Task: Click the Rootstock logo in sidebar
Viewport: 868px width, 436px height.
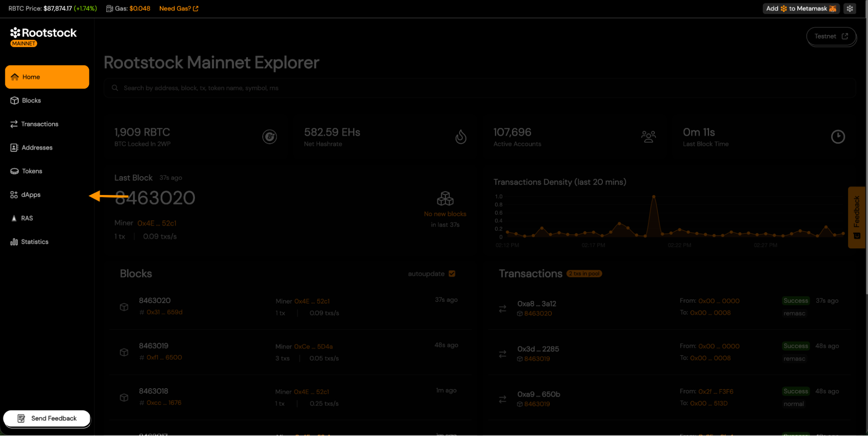Action: [43, 33]
